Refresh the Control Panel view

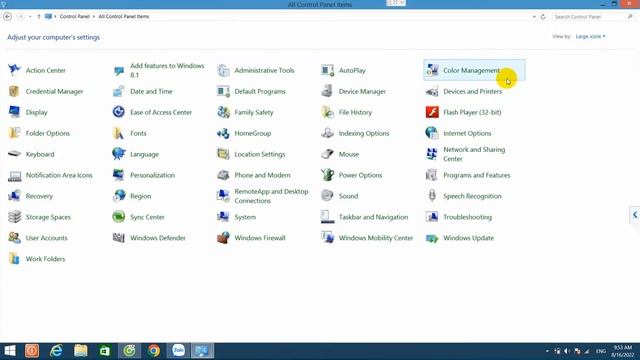(543, 17)
